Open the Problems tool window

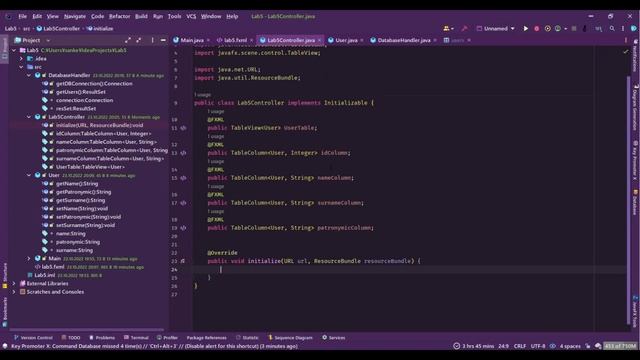[102, 338]
